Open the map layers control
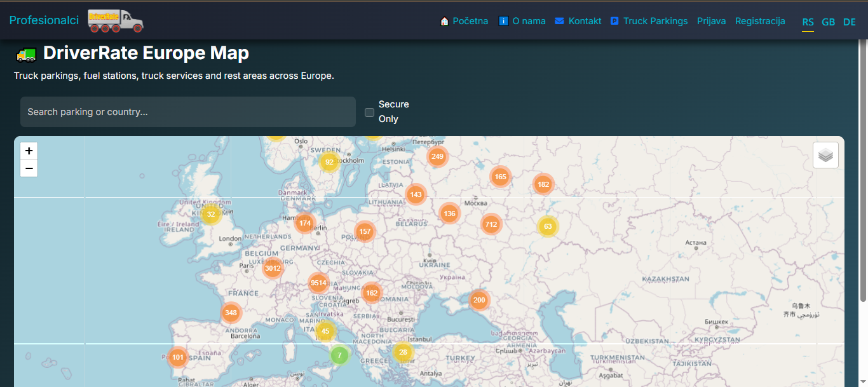 825,155
